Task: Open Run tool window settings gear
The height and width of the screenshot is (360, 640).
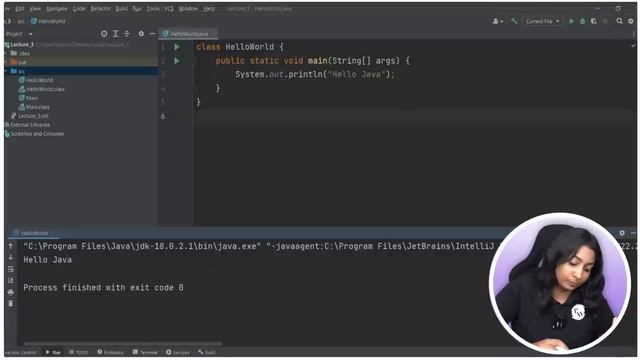Action: 622,233
